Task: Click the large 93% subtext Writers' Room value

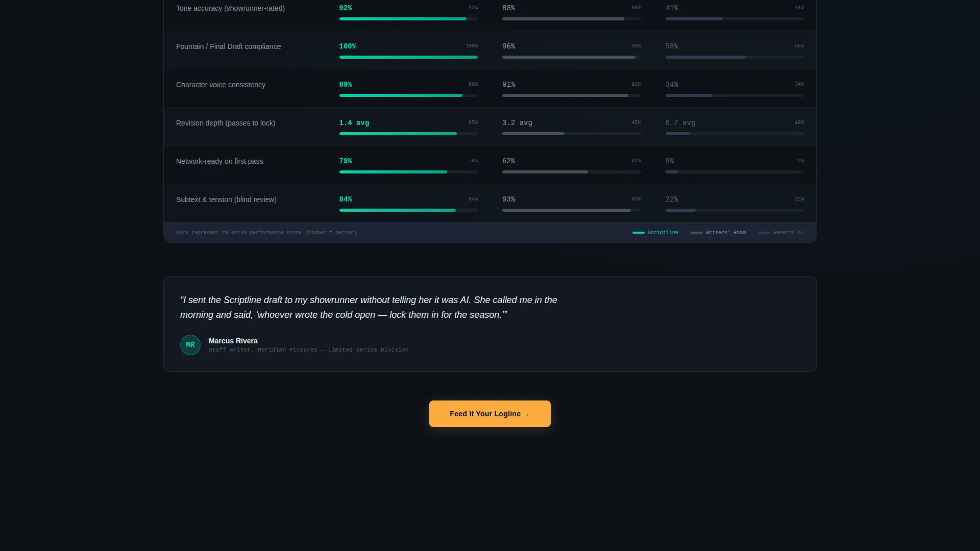Action: pos(509,199)
